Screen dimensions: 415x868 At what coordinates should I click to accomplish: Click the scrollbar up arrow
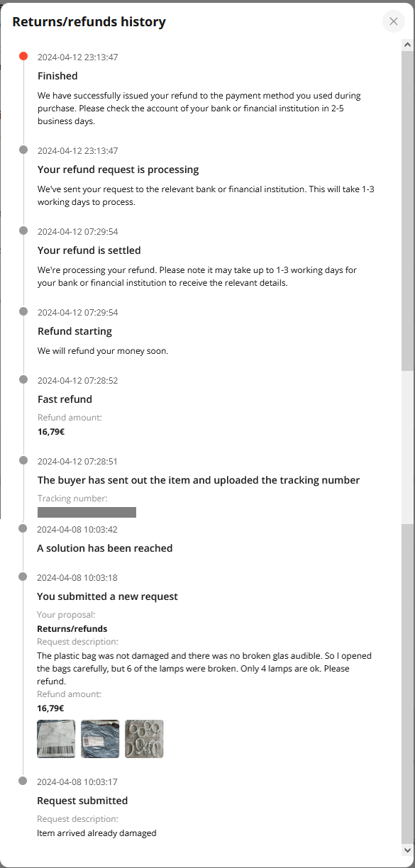tap(407, 45)
